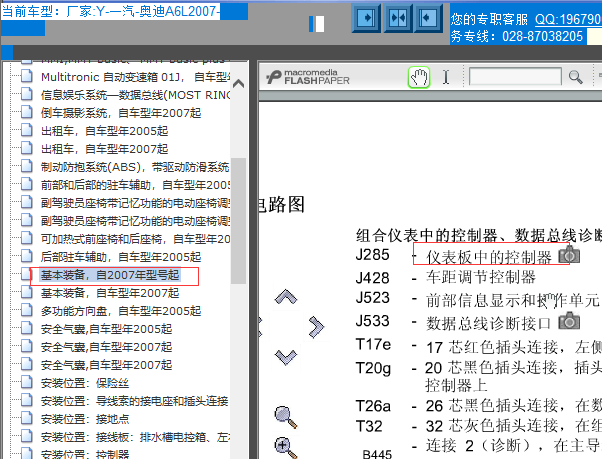Open 安装位置：保险丝
Screen dimensions: 602x459
85,383
